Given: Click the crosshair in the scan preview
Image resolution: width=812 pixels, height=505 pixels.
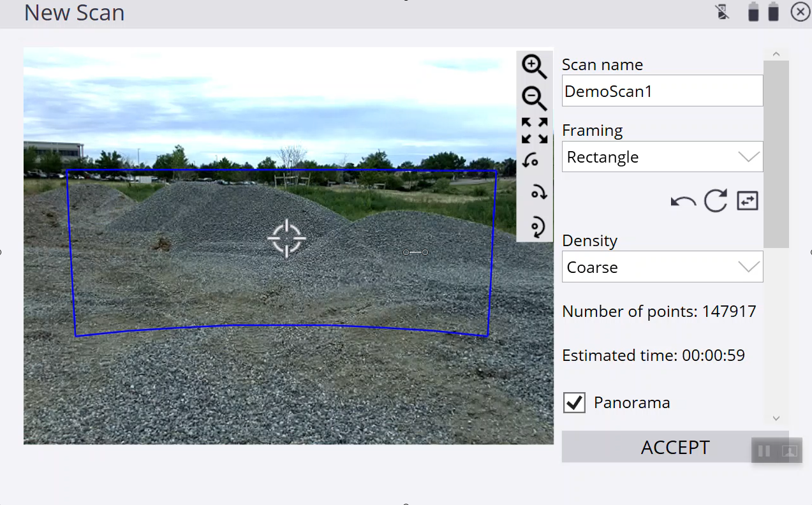Looking at the screenshot, I should tap(286, 238).
